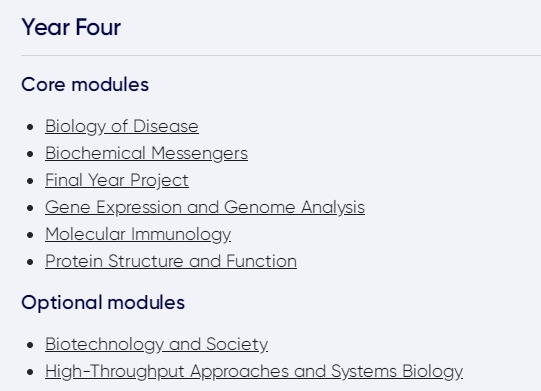The height and width of the screenshot is (391, 541).
Task: Open the Biochemical Messengers module link
Action: click(146, 153)
